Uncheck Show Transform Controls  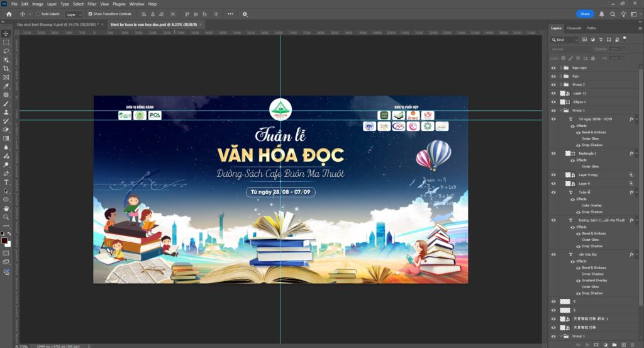[90, 14]
